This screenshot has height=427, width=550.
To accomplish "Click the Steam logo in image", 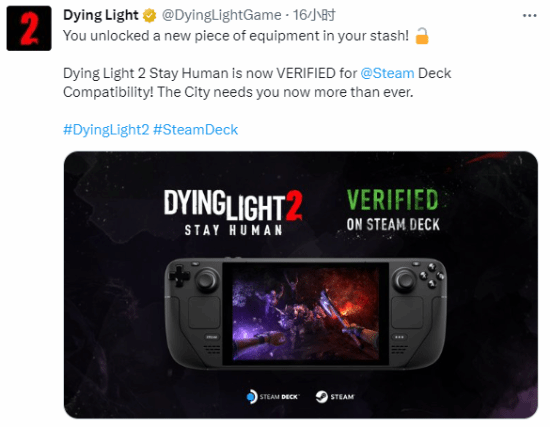I will tap(335, 397).
